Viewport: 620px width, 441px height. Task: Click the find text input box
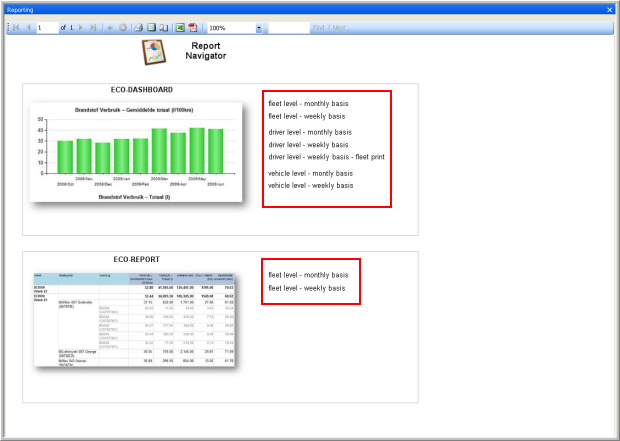pyautogui.click(x=288, y=28)
